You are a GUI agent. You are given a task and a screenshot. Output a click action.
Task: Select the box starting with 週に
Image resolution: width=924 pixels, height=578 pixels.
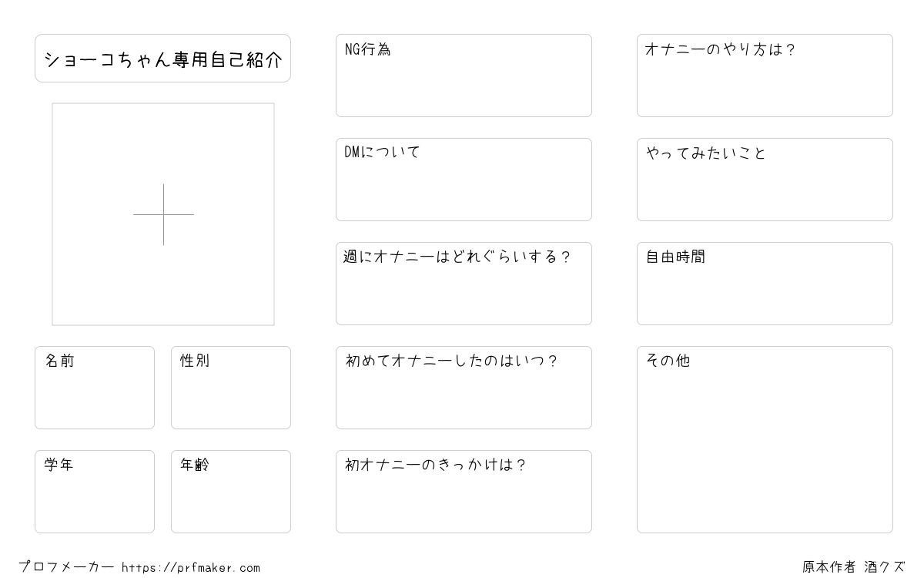point(464,284)
